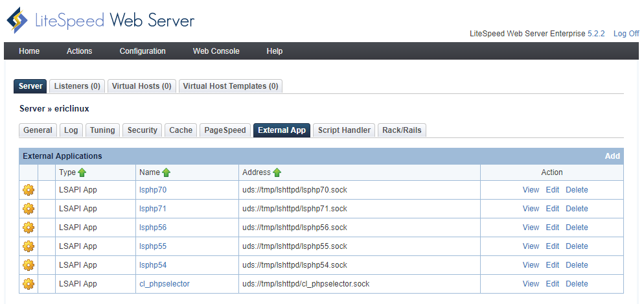Click the LiteSpeed logo icon

pos(17,21)
